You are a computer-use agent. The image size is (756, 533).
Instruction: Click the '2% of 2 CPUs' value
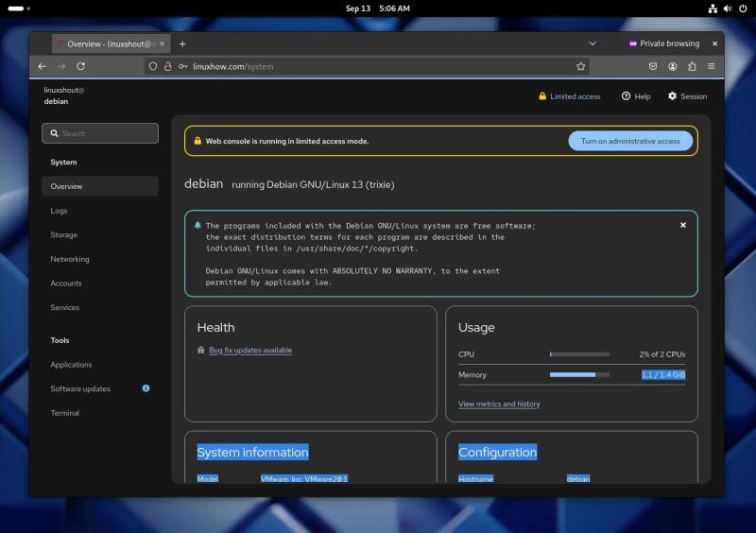point(662,354)
